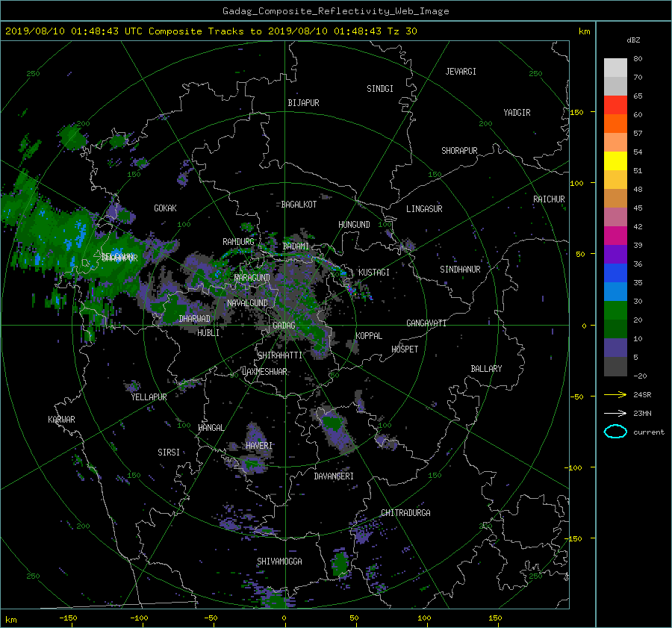Viewport: 672px width, 628px height.
Task: Click the BIJAPUR city label
Action: [x=303, y=103]
